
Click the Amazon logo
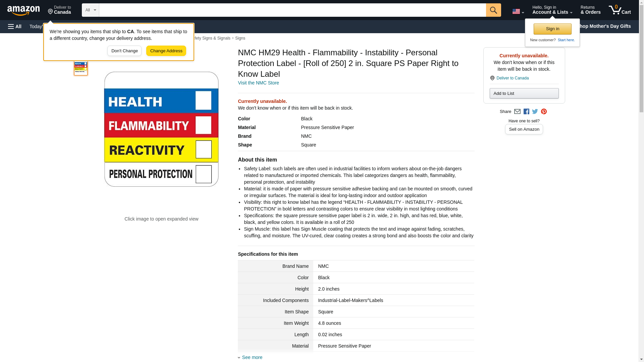coord(23,10)
